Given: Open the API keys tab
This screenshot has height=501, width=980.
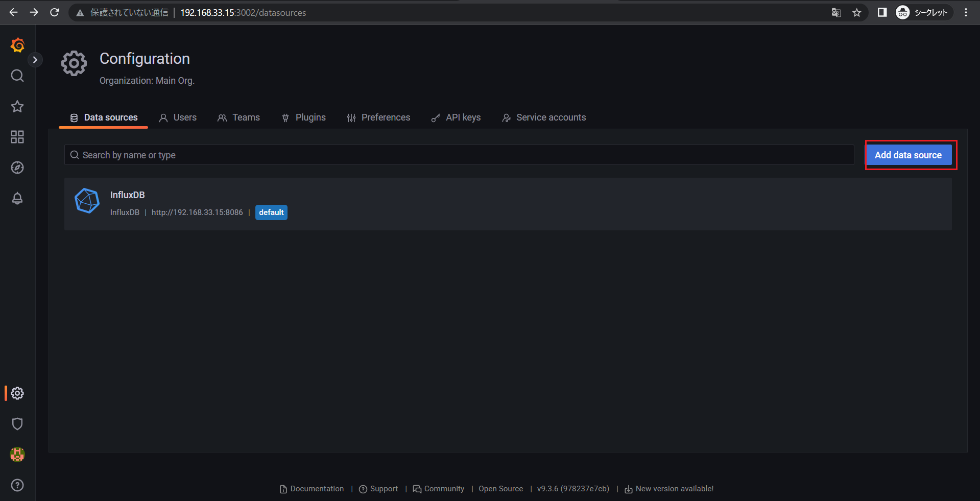Looking at the screenshot, I should 456,117.
